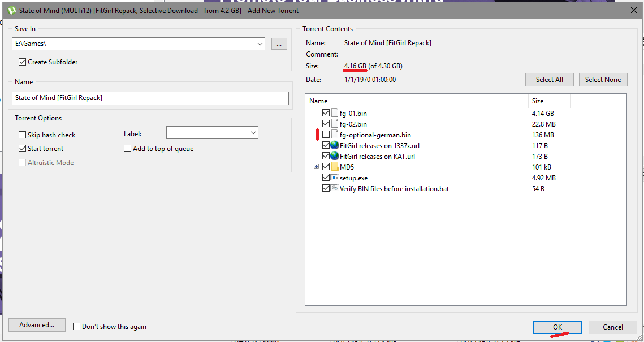Click the Verify BIN batch file icon
The width and height of the screenshot is (644, 342).
(334, 188)
